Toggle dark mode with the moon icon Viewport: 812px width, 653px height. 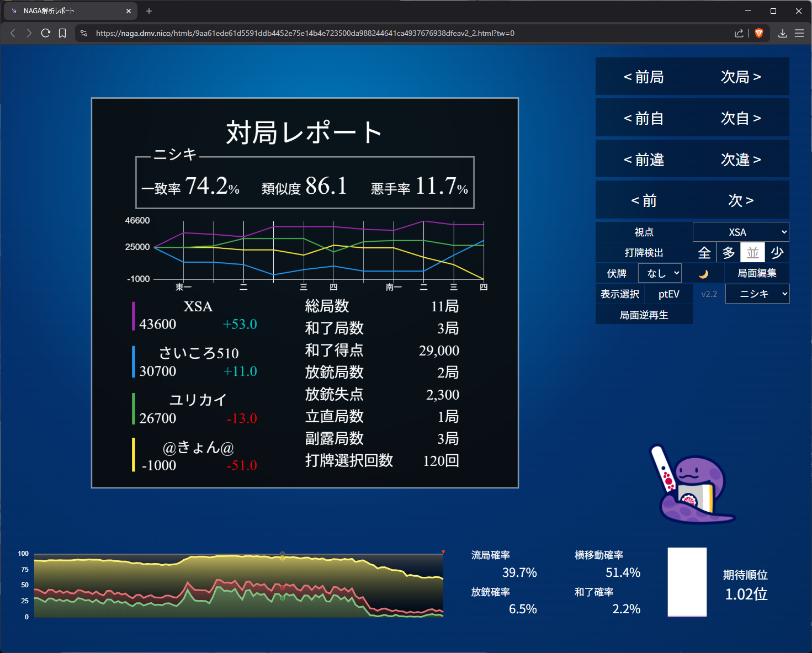pos(703,274)
